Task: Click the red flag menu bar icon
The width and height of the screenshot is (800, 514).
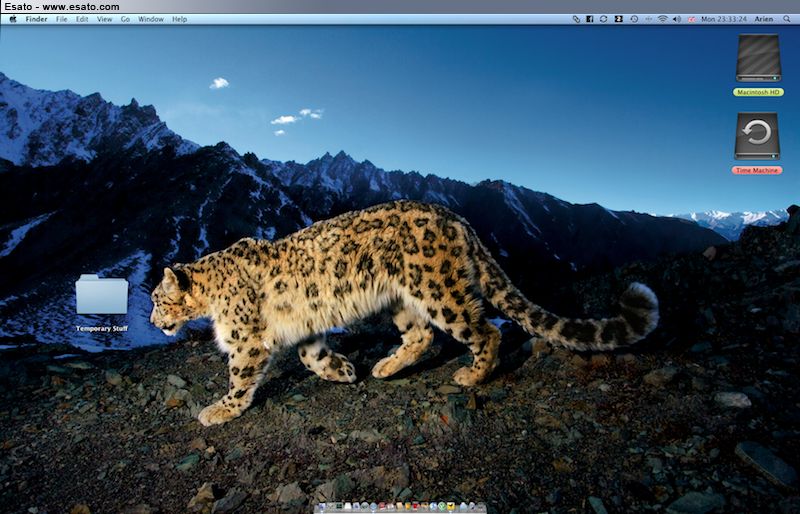Action: pyautogui.click(x=692, y=19)
